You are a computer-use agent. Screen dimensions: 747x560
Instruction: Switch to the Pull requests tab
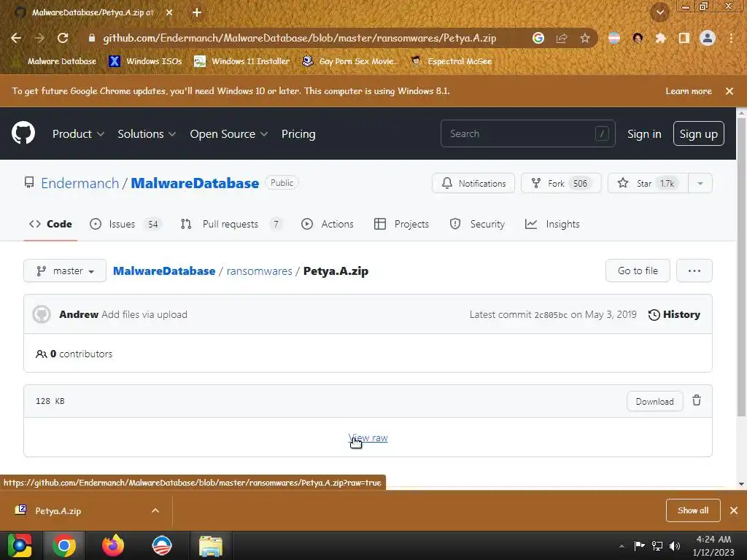pos(231,225)
